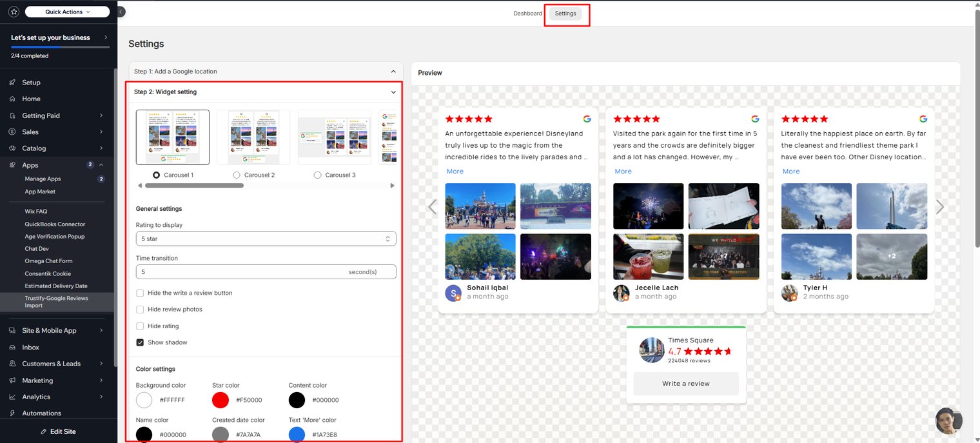The height and width of the screenshot is (443, 980).
Task: Click the Setup icon in the sidebar
Action: pos(13,83)
